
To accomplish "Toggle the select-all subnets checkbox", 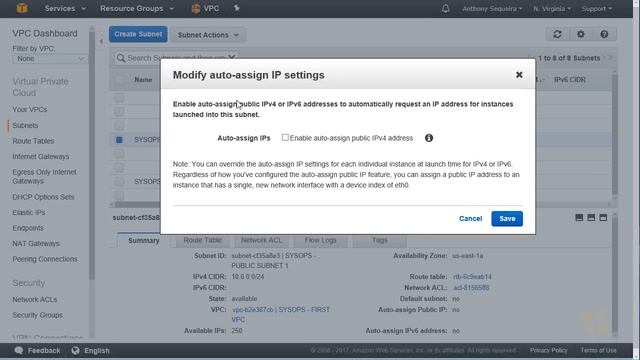I will point(119,80).
